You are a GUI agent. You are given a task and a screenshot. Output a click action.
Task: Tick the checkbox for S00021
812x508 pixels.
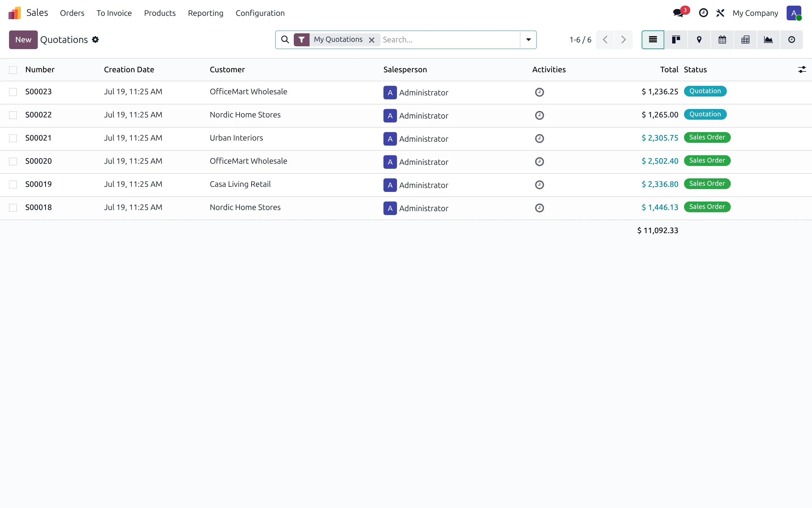[13, 138]
